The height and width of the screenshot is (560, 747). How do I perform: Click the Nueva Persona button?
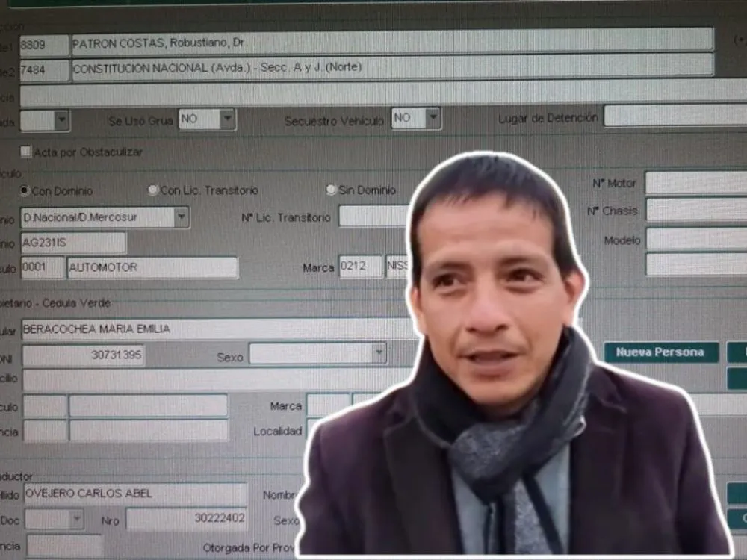click(660, 352)
